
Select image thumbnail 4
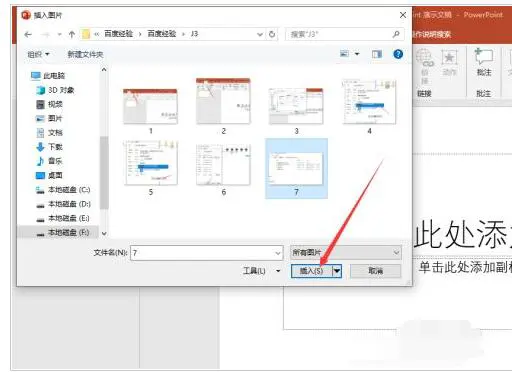369,102
